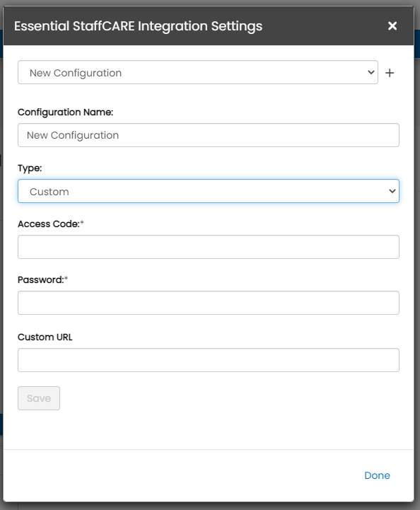The width and height of the screenshot is (420, 510).
Task: Close the Integration Settings dialog with X
Action: [392, 25]
